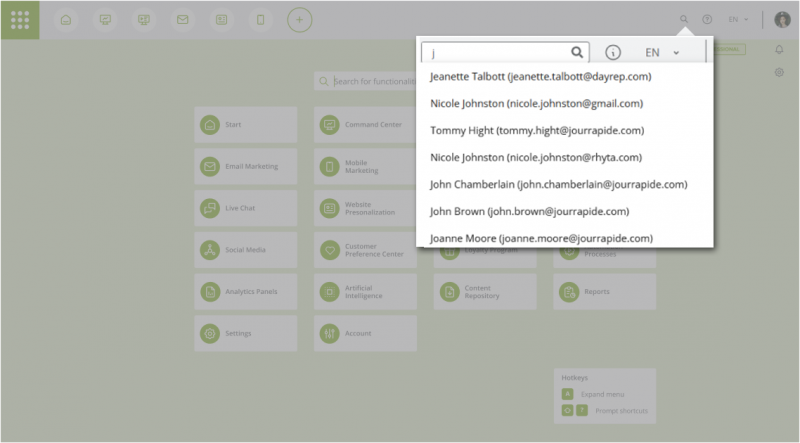Screen dimensions: 800x443
Task: Open the Mobile Marketing tile
Action: click(365, 166)
